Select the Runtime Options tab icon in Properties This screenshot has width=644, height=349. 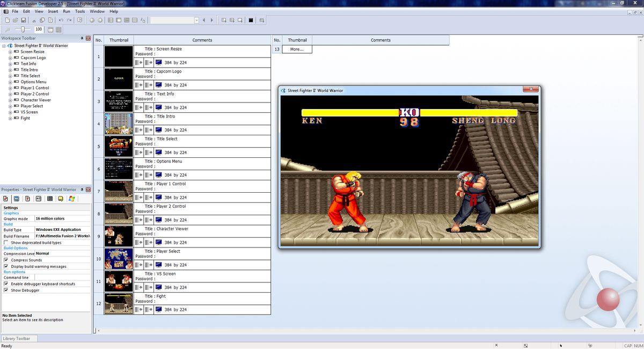pos(27,199)
